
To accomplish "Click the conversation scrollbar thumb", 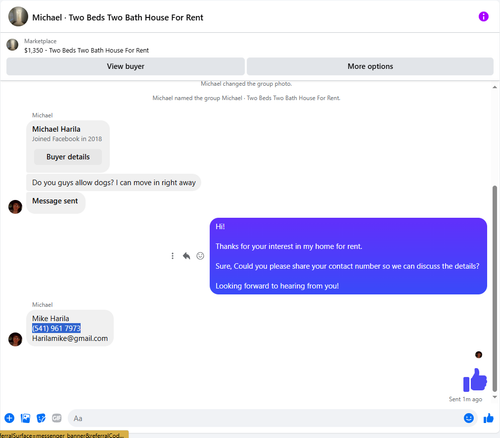I will pos(495,290).
